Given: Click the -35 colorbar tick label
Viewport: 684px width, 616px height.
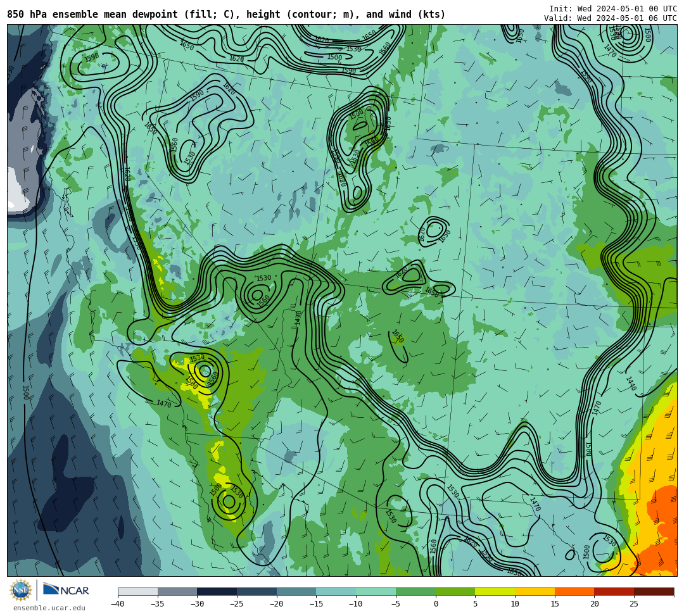Looking at the screenshot, I should (x=158, y=604).
